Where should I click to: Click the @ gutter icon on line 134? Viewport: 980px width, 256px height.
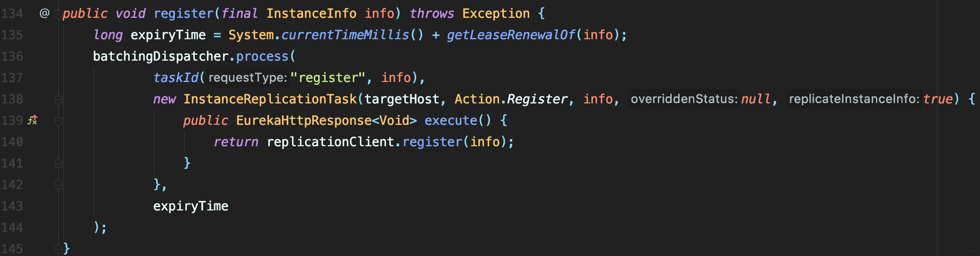pyautogui.click(x=44, y=13)
